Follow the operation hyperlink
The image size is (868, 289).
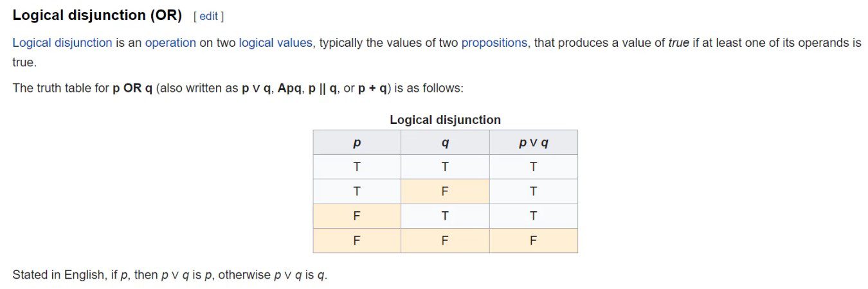click(170, 43)
